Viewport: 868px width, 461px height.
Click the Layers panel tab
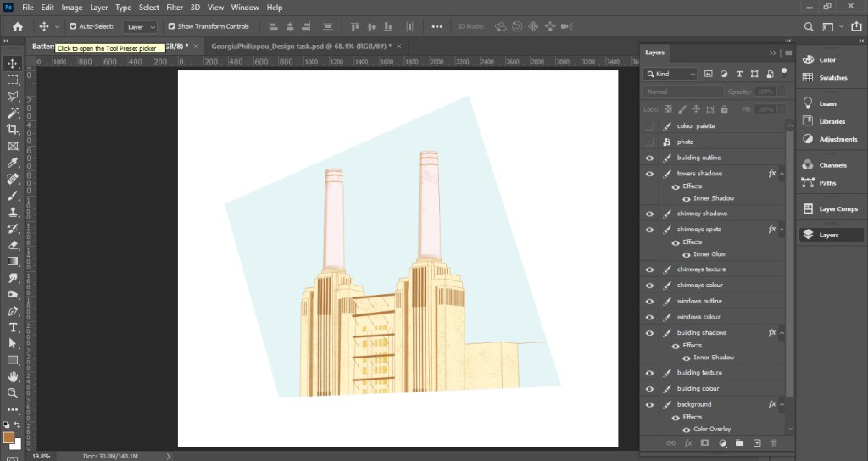655,53
